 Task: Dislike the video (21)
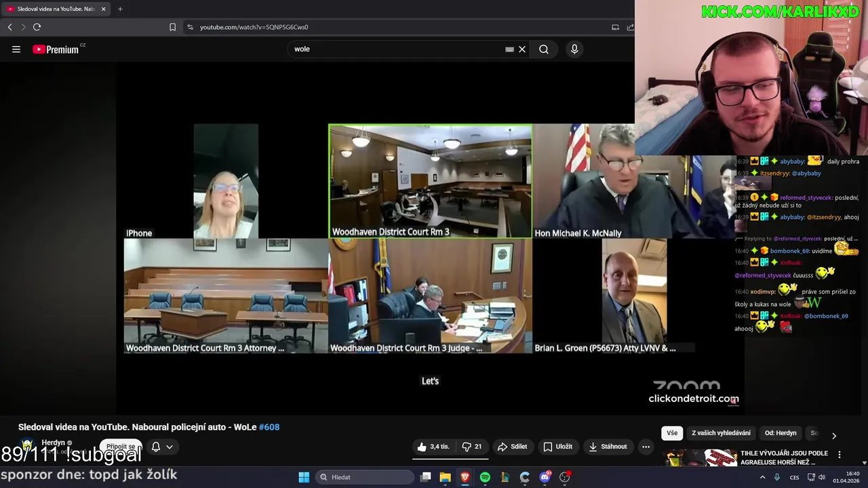[472, 447]
